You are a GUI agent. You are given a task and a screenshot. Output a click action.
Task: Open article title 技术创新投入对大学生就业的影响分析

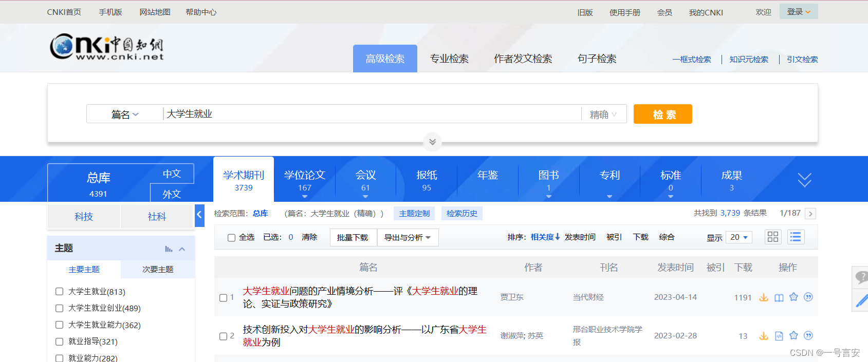364,336
